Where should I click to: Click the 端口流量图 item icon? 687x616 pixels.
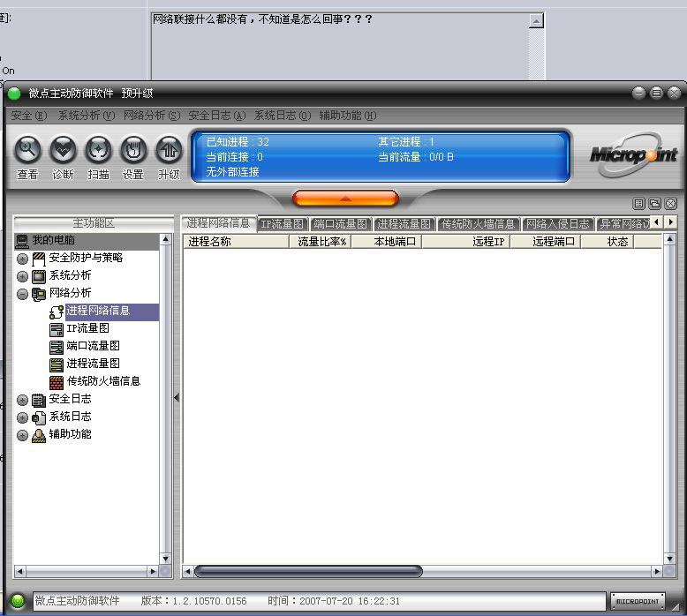tap(57, 347)
